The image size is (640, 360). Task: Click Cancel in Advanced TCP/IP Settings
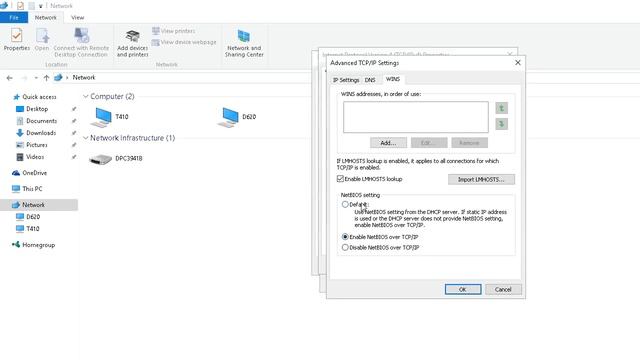point(503,289)
